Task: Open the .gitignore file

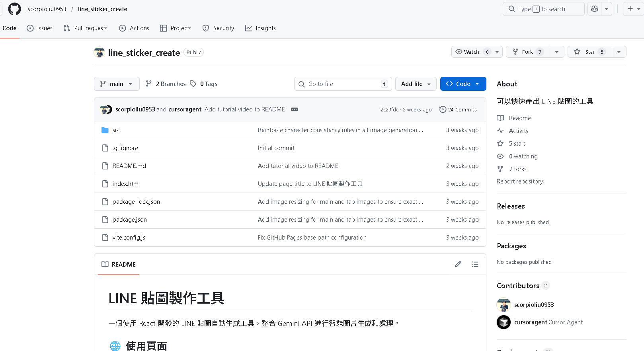Action: pos(125,148)
